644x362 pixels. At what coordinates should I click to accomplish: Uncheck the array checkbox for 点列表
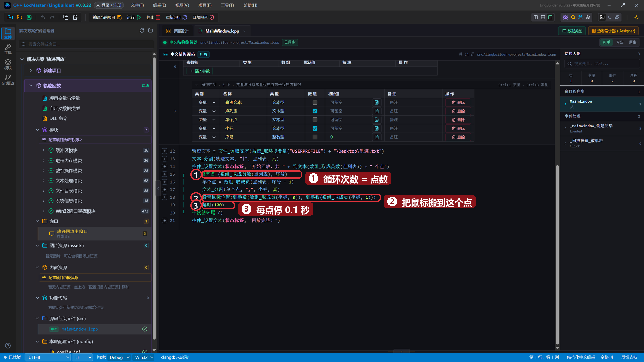click(x=315, y=111)
